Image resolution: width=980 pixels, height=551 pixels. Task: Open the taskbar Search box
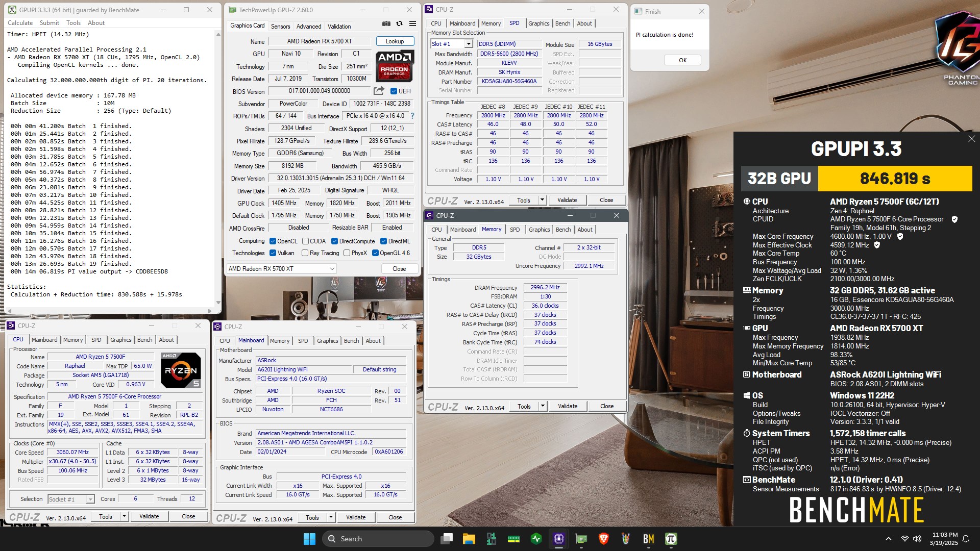click(x=378, y=539)
